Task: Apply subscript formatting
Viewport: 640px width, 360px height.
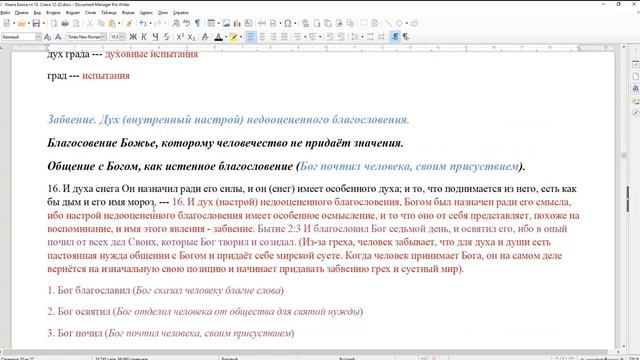Action: click(191, 37)
